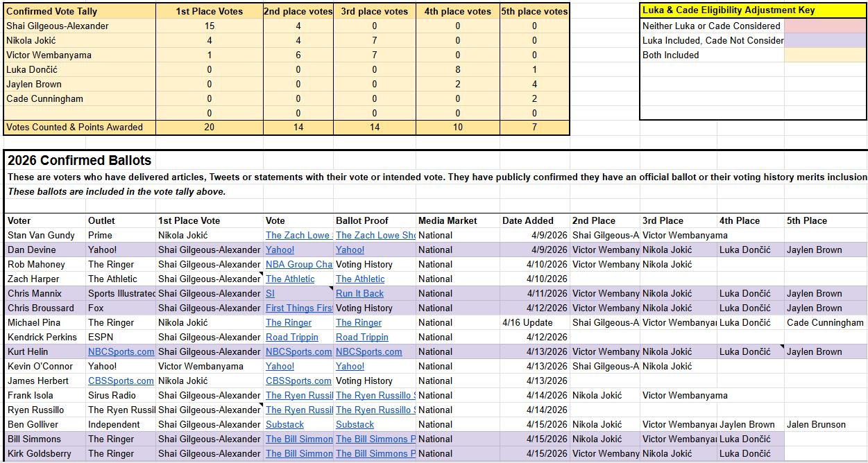Open The Athletic Ballot Proof link for Zach Harper
The height and width of the screenshot is (463, 868).
360,279
